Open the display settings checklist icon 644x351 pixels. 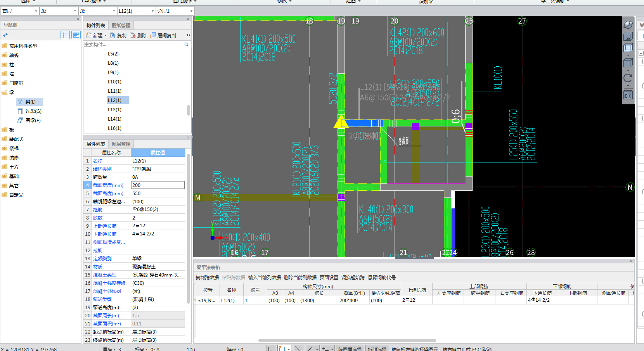[628, 95]
